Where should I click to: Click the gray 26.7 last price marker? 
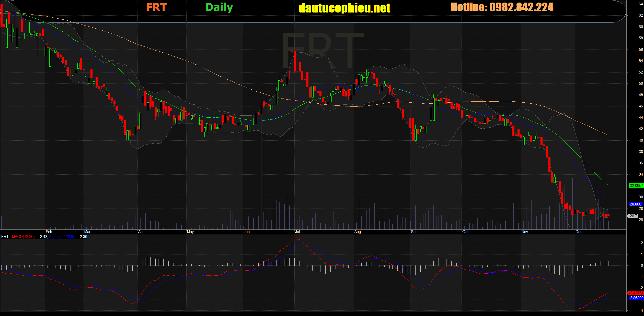633,216
